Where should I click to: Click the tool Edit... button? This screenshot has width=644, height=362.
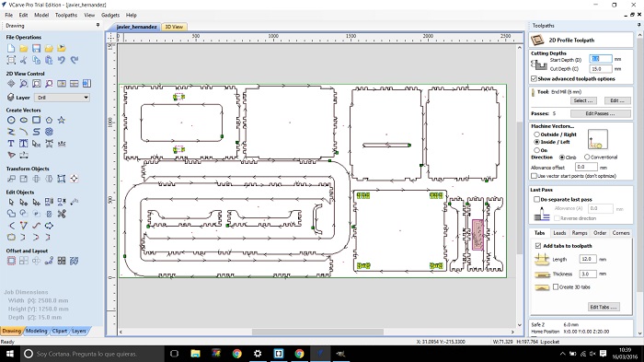(x=617, y=100)
